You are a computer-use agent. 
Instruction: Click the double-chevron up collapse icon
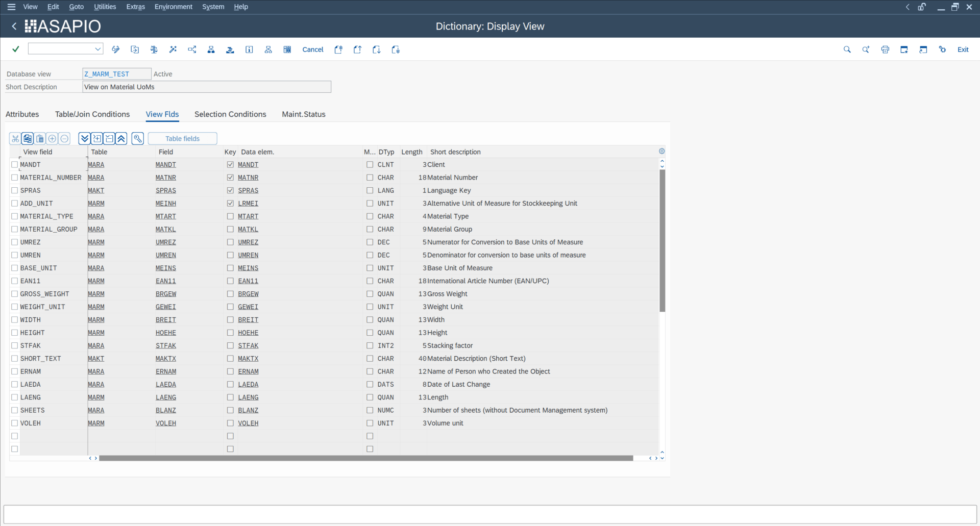click(x=121, y=138)
